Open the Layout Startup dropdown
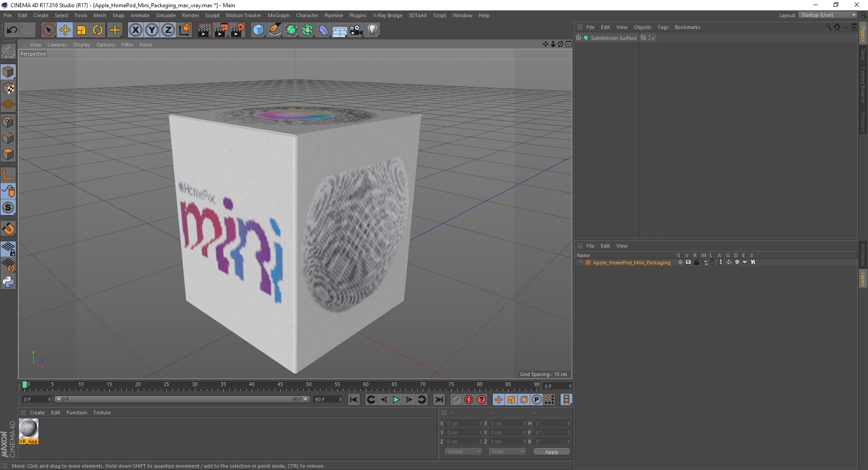The image size is (868, 470). (x=828, y=15)
